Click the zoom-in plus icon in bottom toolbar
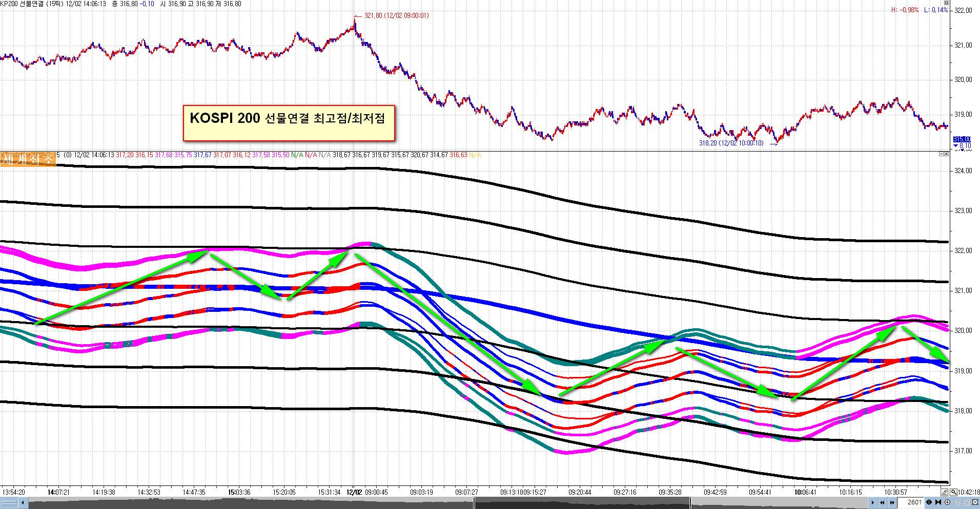 pos(947,502)
